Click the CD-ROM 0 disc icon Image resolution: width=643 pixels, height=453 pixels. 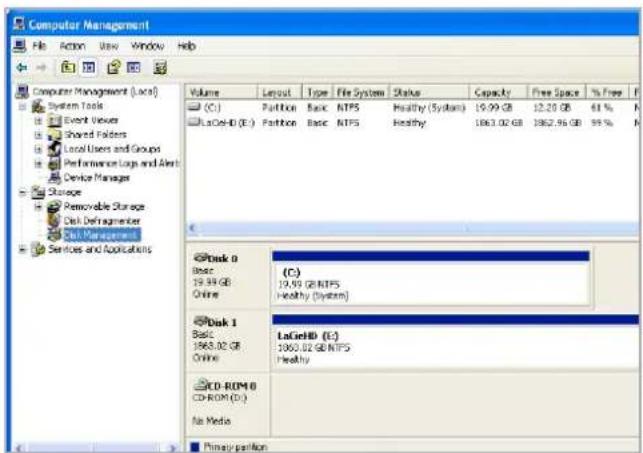[201, 385]
